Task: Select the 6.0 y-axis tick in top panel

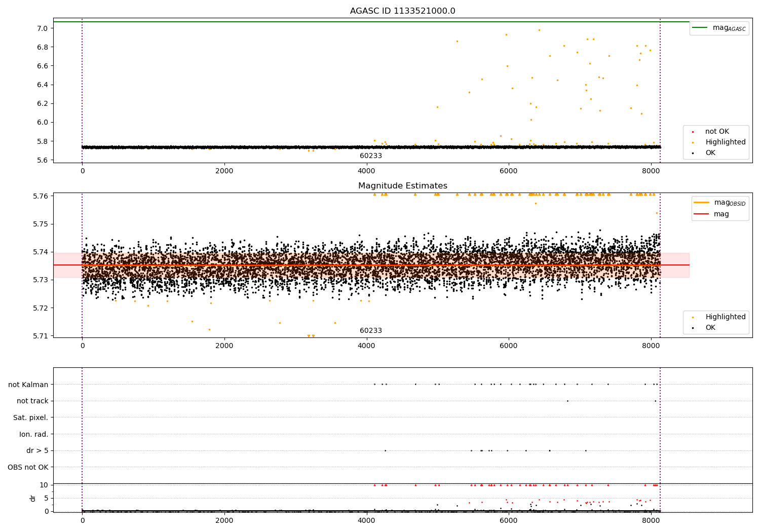Action: click(43, 123)
